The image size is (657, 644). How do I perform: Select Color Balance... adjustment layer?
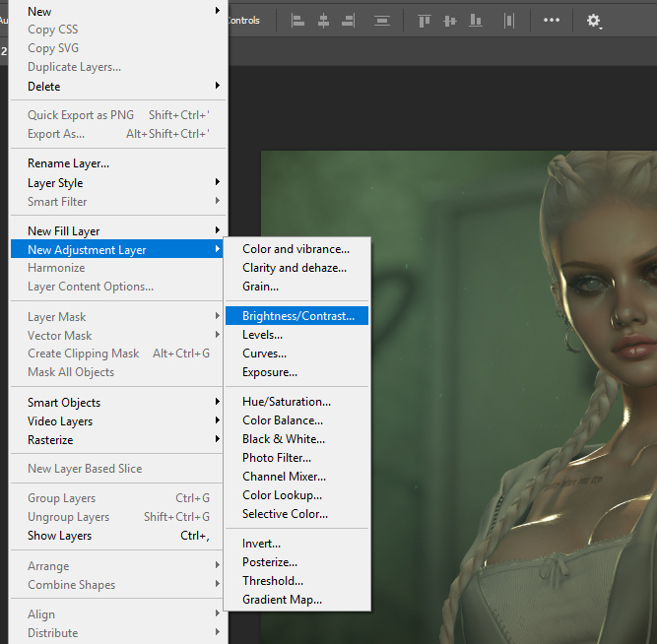(296, 420)
